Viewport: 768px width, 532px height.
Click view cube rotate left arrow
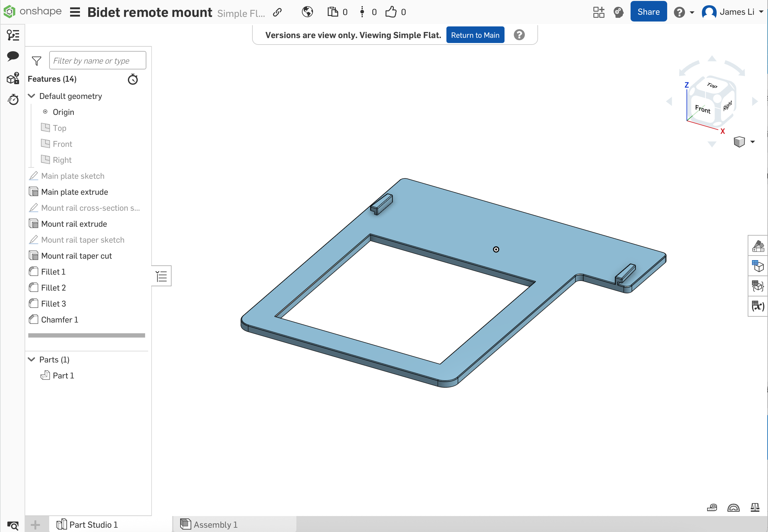[x=669, y=101]
